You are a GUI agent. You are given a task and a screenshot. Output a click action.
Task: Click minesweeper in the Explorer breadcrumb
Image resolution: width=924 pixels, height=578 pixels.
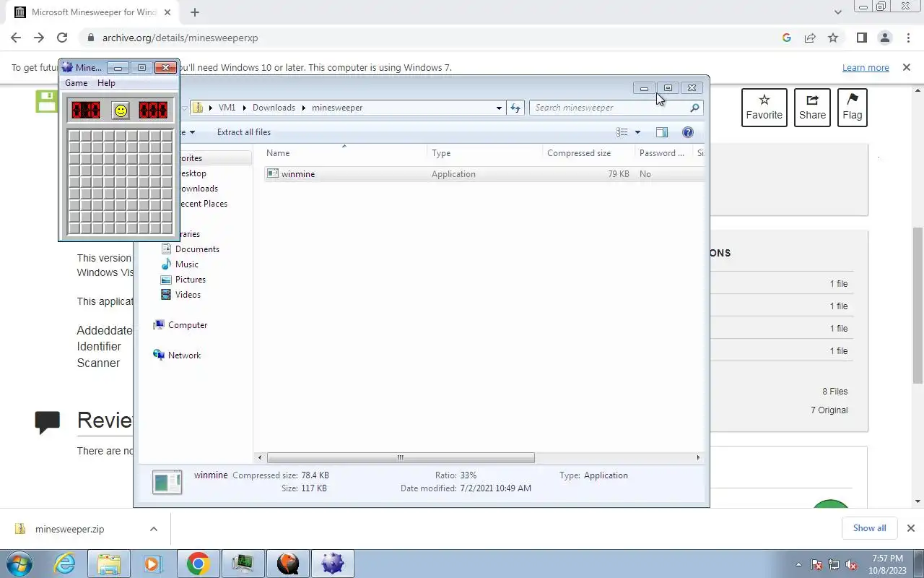[337, 108]
